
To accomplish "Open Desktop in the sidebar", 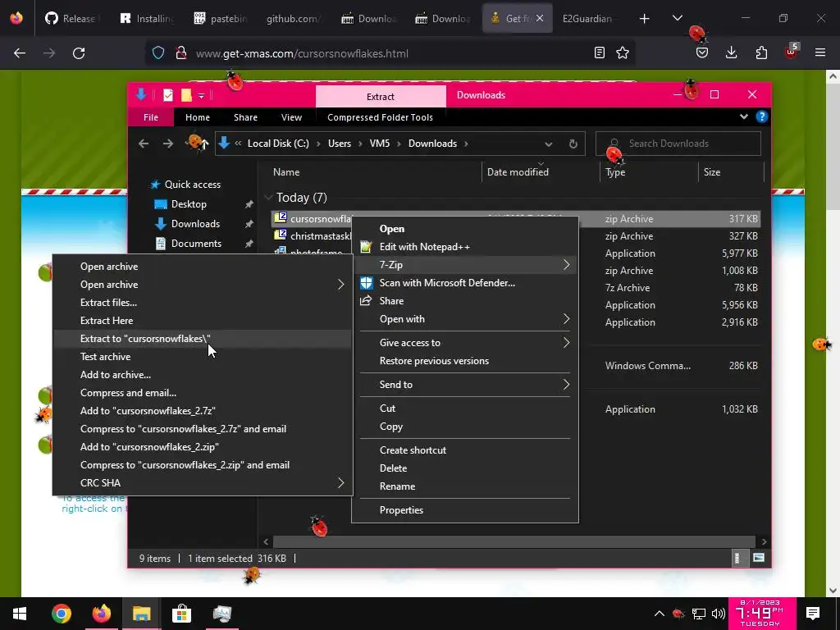I will coord(189,204).
